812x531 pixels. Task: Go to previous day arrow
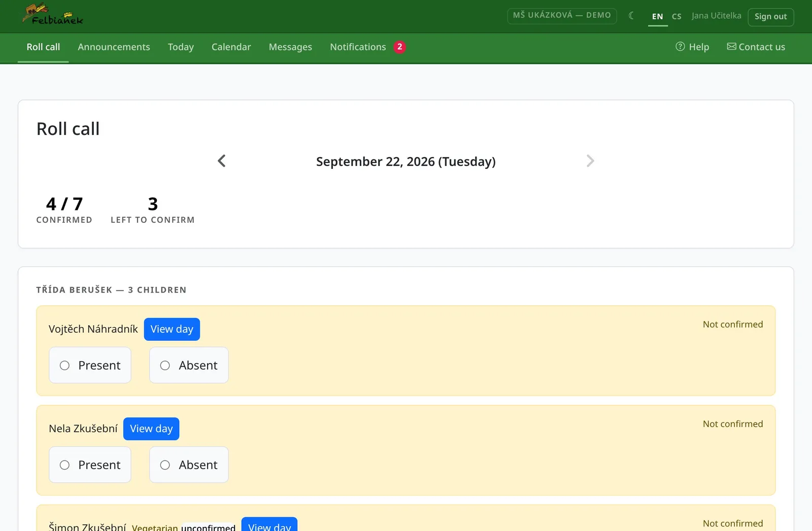click(222, 161)
